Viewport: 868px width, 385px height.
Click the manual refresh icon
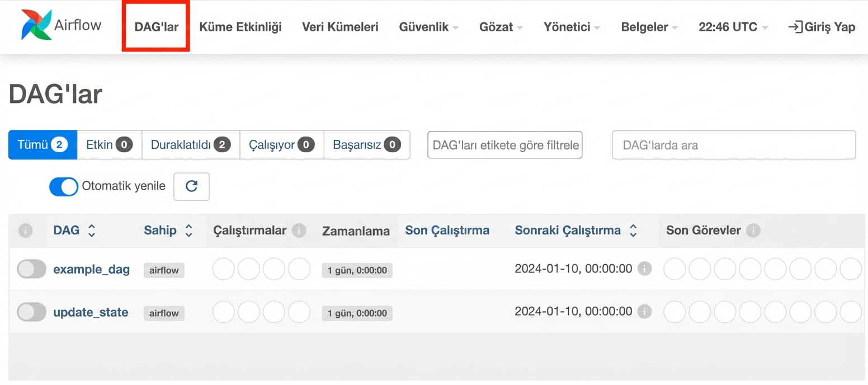click(x=191, y=186)
